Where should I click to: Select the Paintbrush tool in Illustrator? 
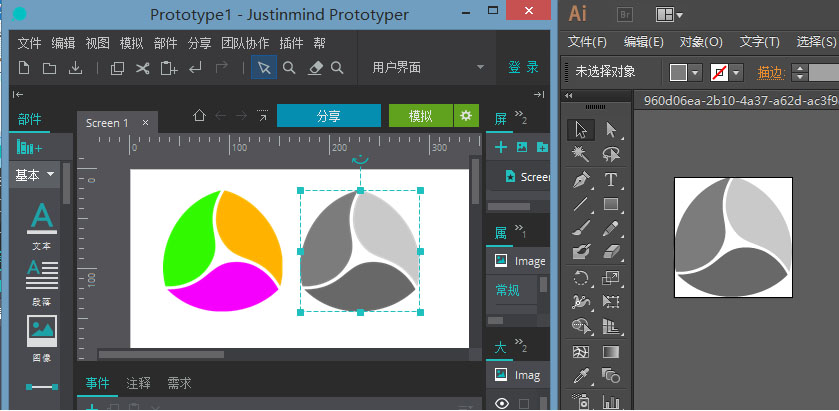pyautogui.click(x=581, y=229)
